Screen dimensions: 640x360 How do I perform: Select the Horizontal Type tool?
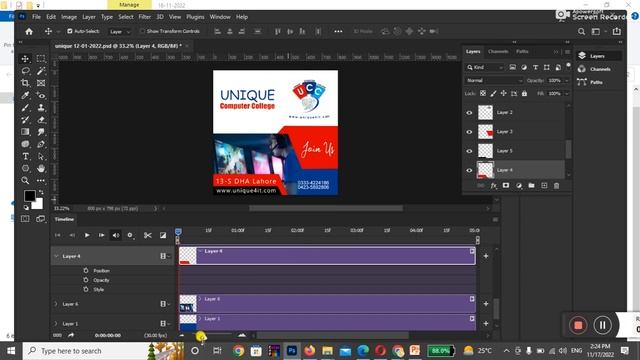tap(25, 156)
